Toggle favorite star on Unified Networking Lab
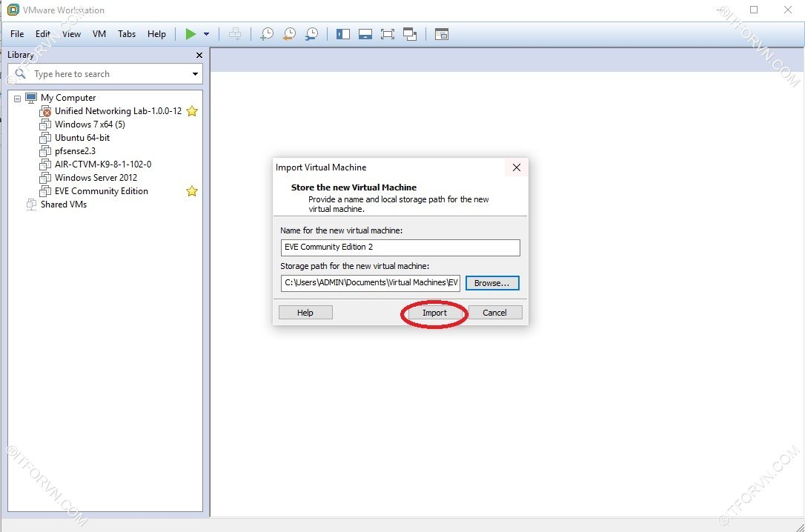The width and height of the screenshot is (805, 532). pos(192,111)
